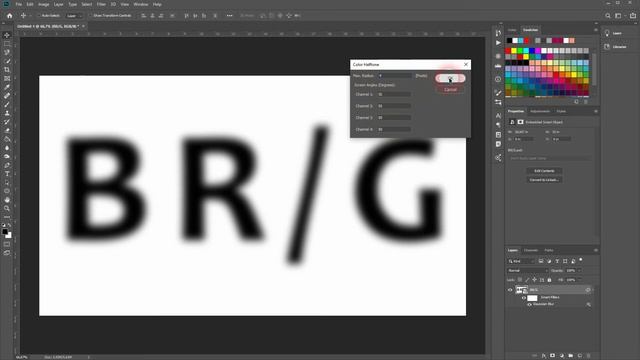Viewport: 640px width, 360px height.
Task: Select the Eraser tool
Action: coord(7,131)
